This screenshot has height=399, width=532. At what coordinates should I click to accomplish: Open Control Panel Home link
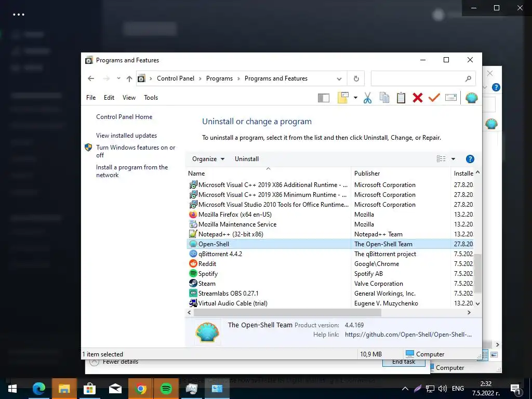pos(124,117)
